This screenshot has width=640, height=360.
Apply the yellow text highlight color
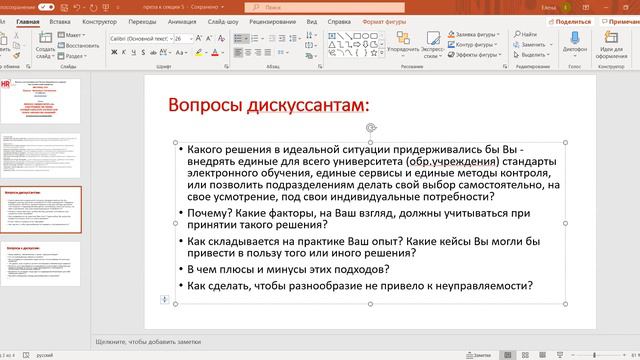click(199, 52)
